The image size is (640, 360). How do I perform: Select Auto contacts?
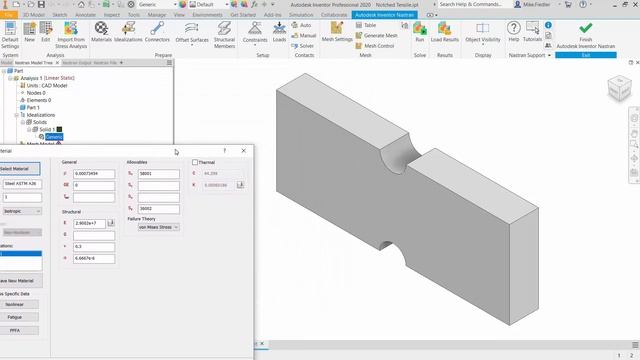[301, 25]
